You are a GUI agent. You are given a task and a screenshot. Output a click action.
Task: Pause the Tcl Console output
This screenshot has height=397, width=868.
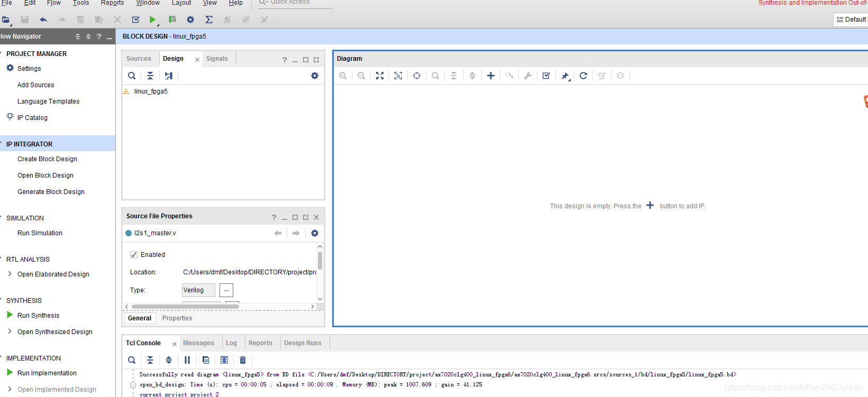187,360
